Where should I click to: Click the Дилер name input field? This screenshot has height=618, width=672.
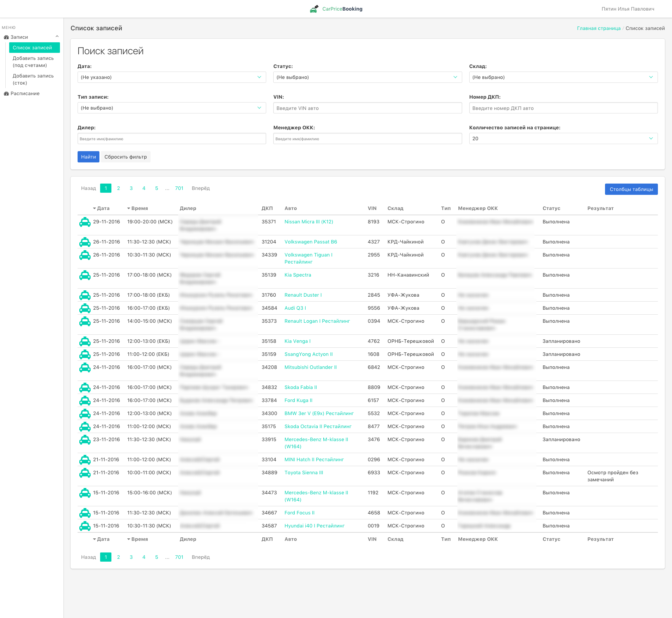point(172,138)
